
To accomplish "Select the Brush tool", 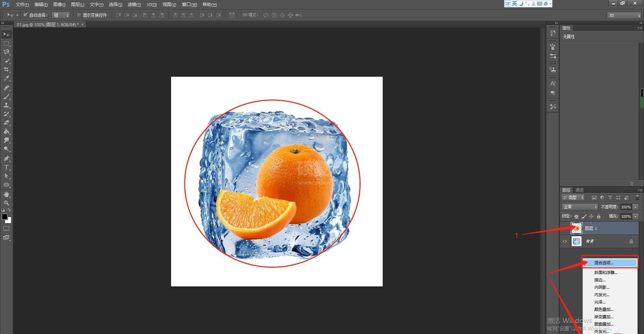I will [6, 96].
